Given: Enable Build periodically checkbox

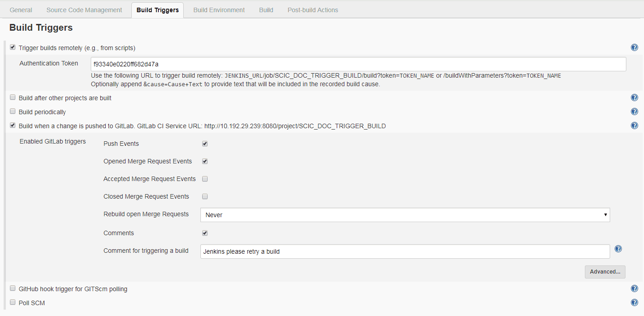Looking at the screenshot, I should [13, 112].
